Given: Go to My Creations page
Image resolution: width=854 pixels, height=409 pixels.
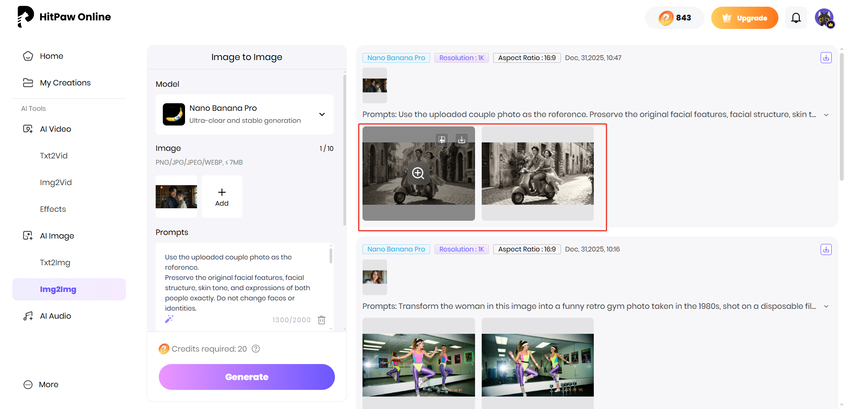Looking at the screenshot, I should 65,83.
